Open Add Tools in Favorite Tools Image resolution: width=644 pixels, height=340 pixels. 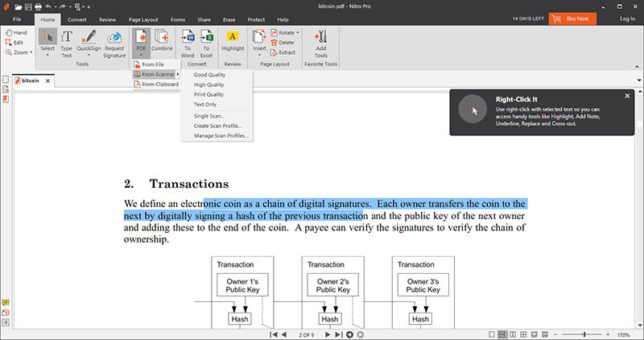coord(320,44)
